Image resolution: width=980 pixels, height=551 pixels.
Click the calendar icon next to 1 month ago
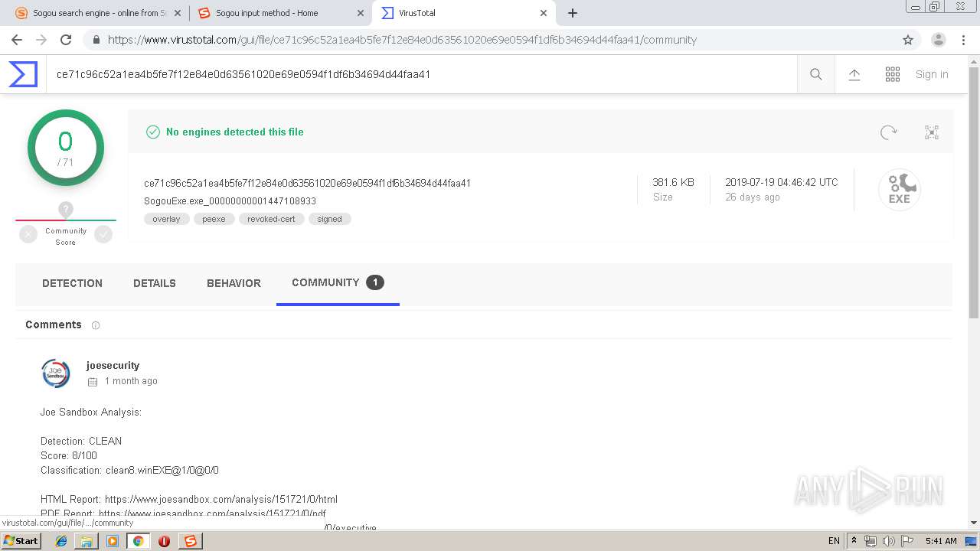[93, 381]
